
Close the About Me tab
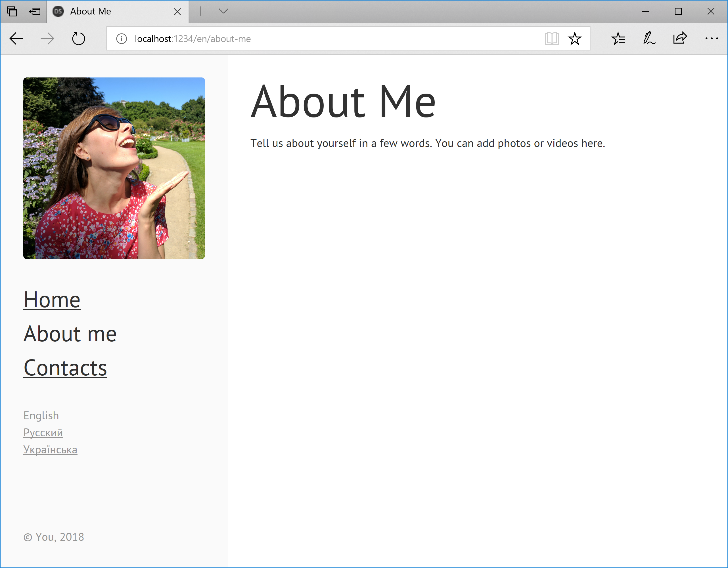coord(177,12)
